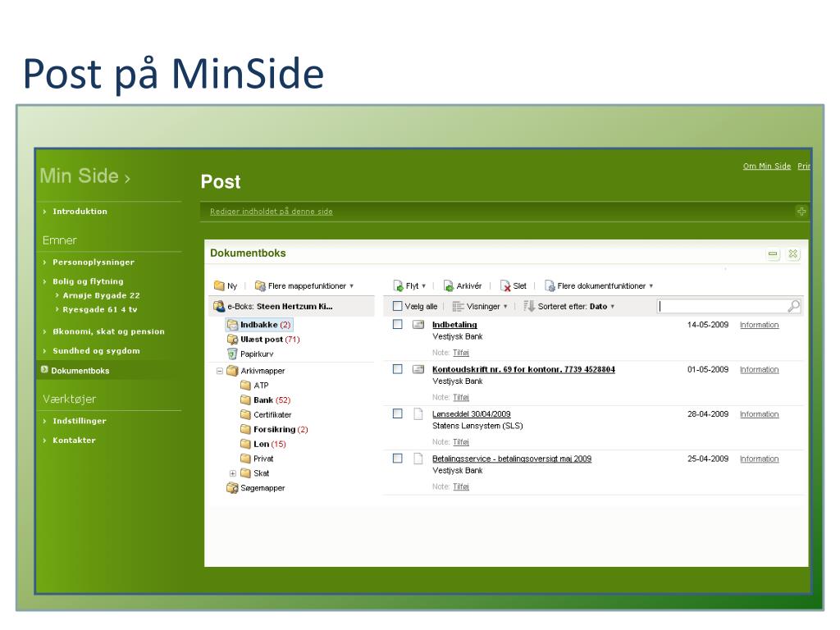840x630 pixels.
Task: Open the Flere mappefunktioner dropdown arrow
Action: click(x=351, y=286)
